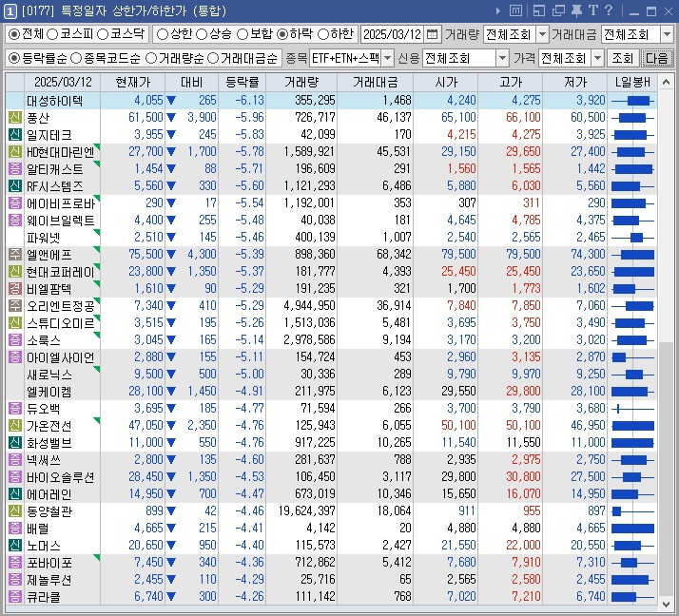This screenshot has width=679, height=616.
Task: Click the 증 badge next to 큐라클
Action: click(14, 597)
